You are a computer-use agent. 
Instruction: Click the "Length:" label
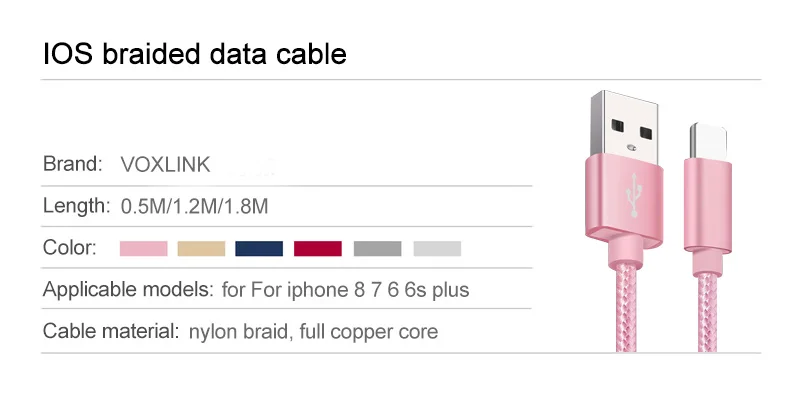76,207
